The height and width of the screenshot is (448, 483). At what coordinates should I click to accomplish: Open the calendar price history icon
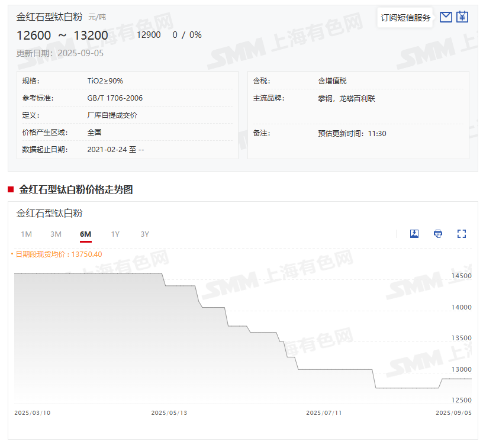[x=462, y=17]
